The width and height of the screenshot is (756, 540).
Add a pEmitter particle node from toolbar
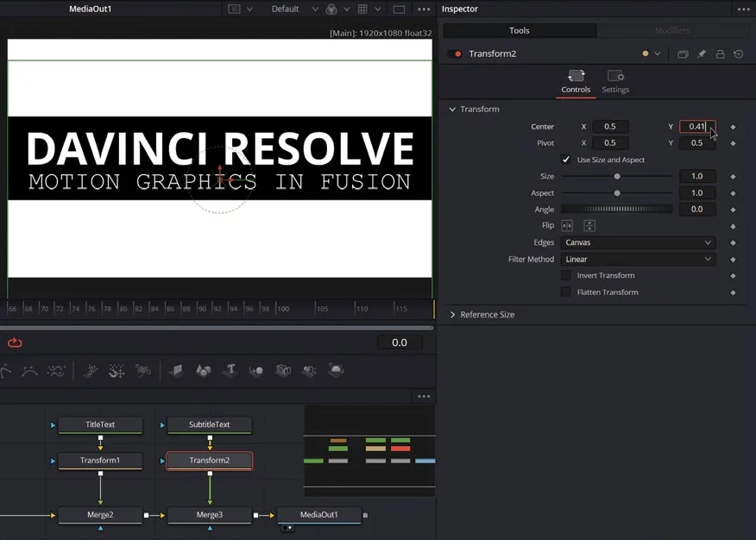(x=91, y=370)
